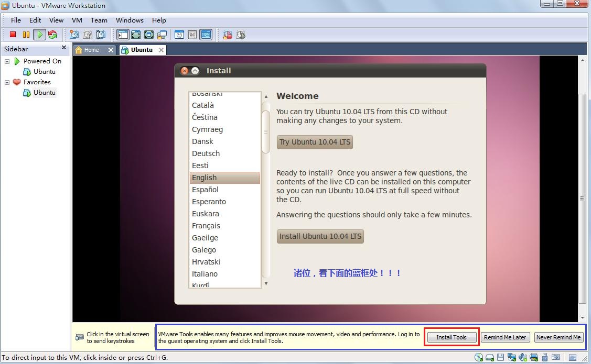Pick Español from the language list
Viewport: 591px width, 364px height.
point(224,190)
